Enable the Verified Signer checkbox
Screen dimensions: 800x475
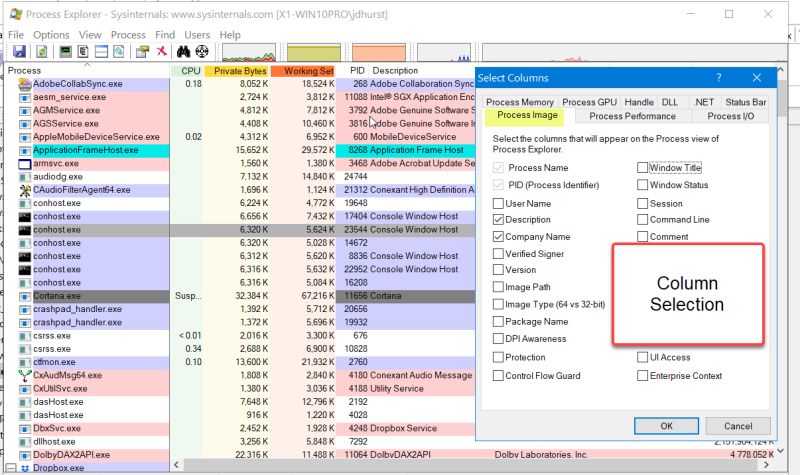click(x=498, y=254)
